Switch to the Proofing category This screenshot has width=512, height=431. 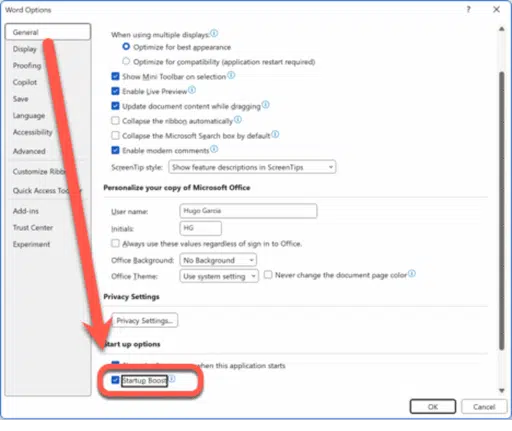tap(27, 66)
